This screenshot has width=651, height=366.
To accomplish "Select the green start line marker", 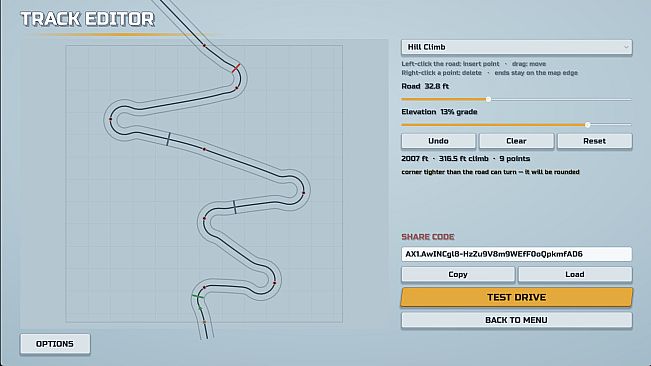I will pyautogui.click(x=198, y=296).
